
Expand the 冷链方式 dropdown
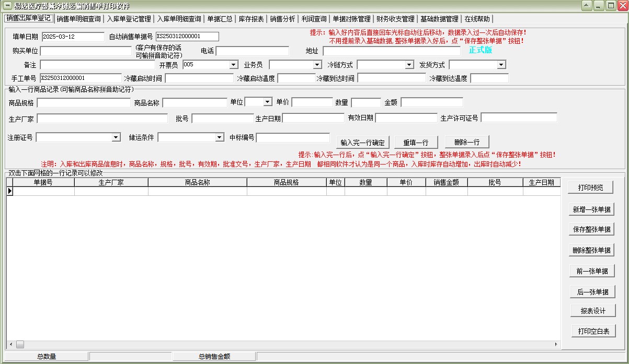tap(408, 64)
